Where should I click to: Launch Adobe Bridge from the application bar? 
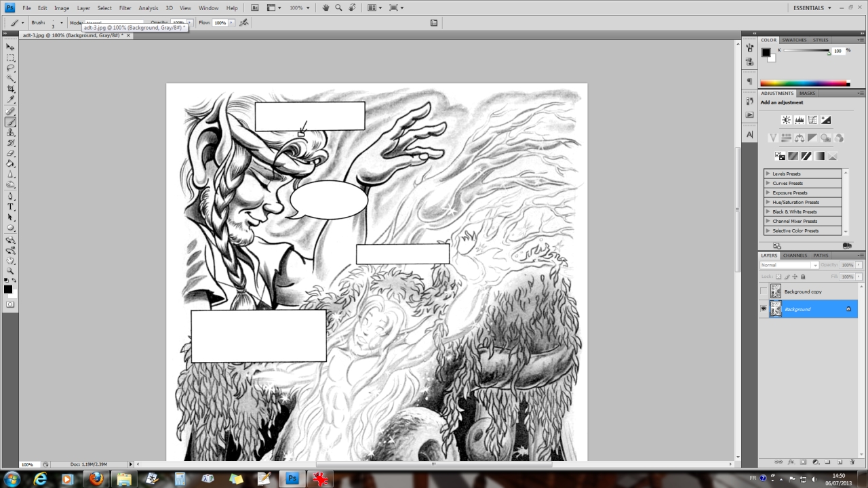tap(255, 8)
